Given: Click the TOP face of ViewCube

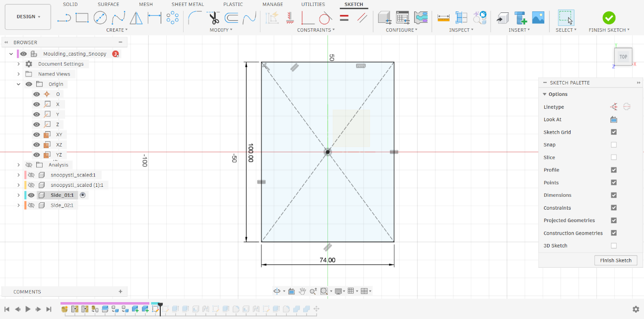Looking at the screenshot, I should pyautogui.click(x=623, y=57).
